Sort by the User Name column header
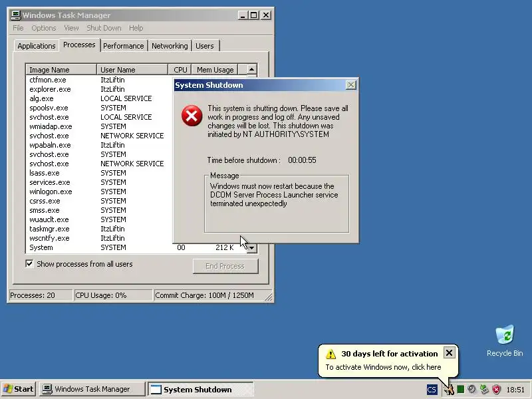The image size is (532, 399). pos(132,70)
